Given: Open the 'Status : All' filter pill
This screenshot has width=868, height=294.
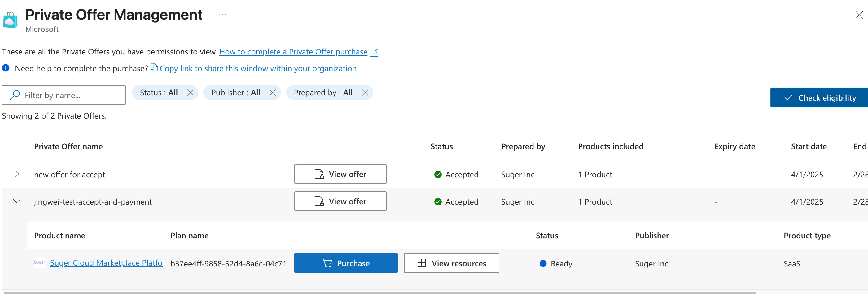Looking at the screenshot, I should pos(159,93).
